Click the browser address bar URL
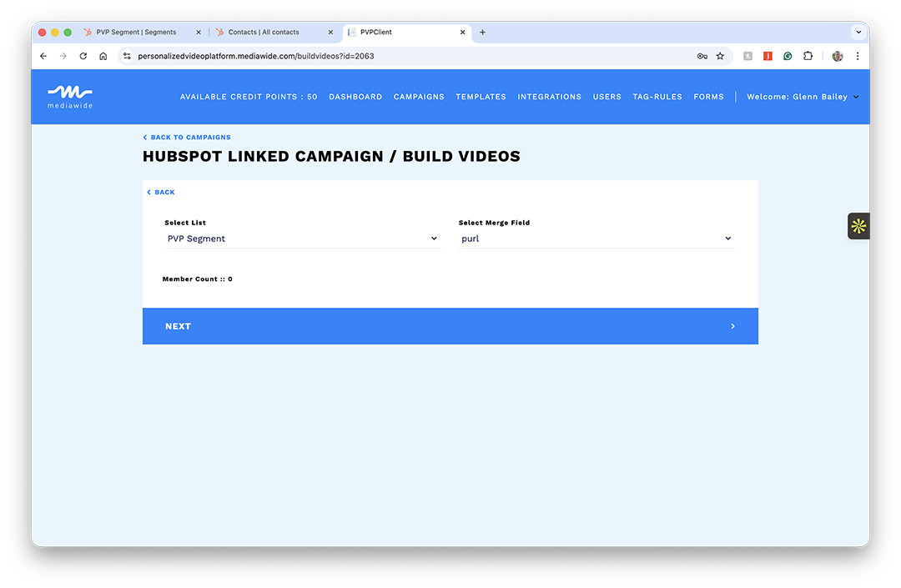The width and height of the screenshot is (901, 588). coord(255,56)
